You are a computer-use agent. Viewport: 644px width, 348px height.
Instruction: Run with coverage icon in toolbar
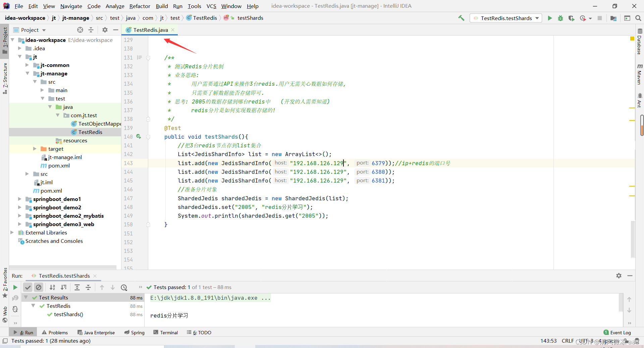[571, 18]
